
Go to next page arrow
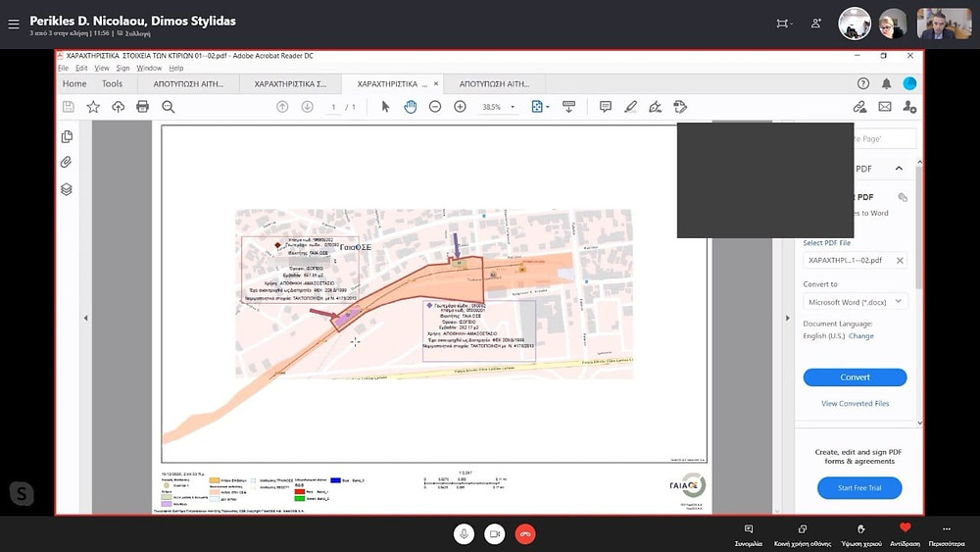point(307,107)
